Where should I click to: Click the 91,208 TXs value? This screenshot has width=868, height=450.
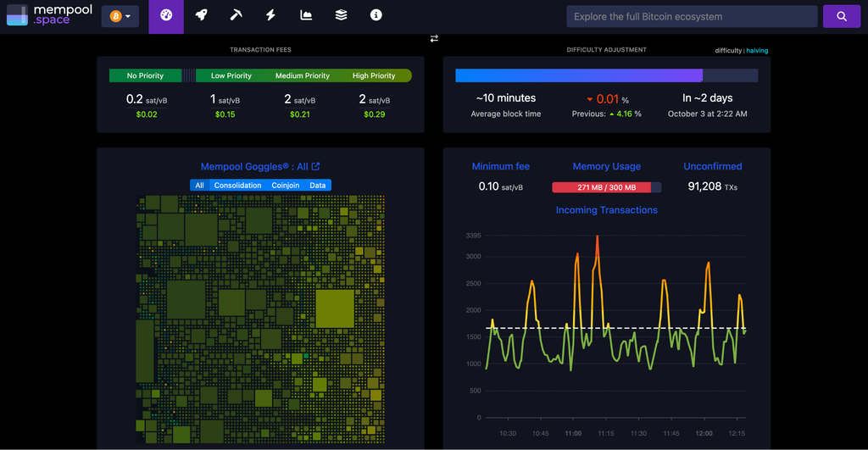(712, 186)
